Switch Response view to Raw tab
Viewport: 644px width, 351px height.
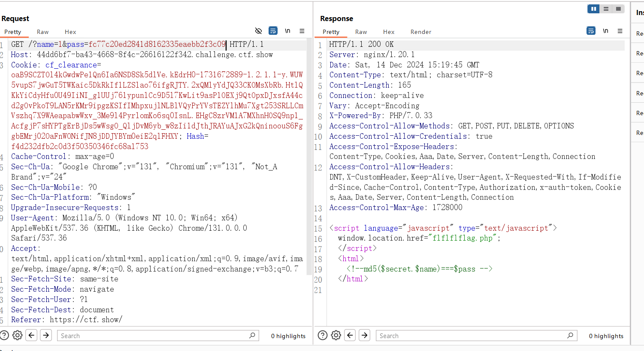pos(361,32)
